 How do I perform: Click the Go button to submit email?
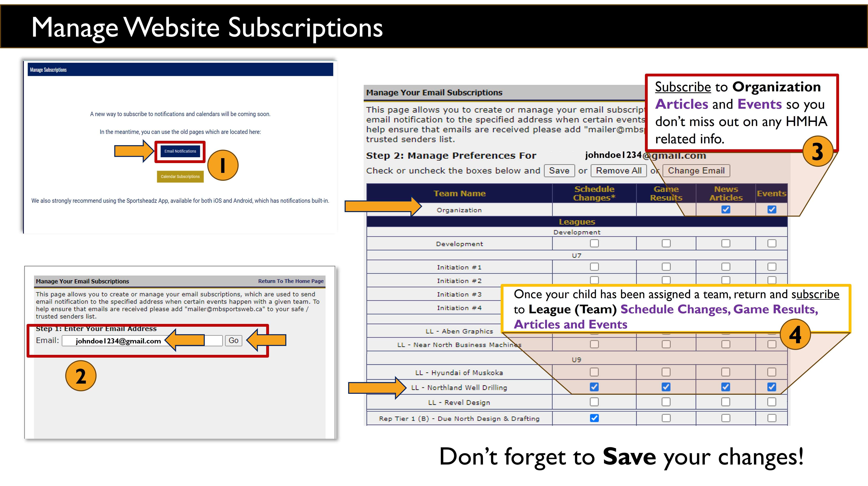click(233, 340)
